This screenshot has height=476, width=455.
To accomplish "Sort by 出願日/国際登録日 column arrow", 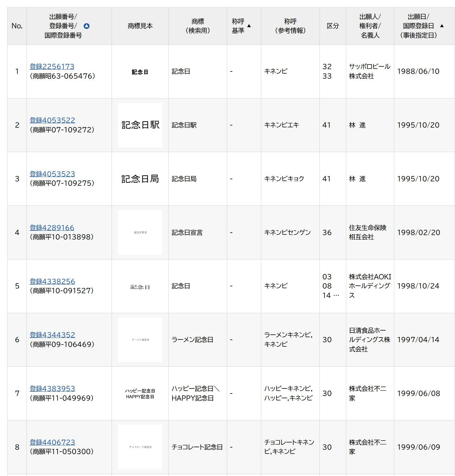I will point(442,26).
